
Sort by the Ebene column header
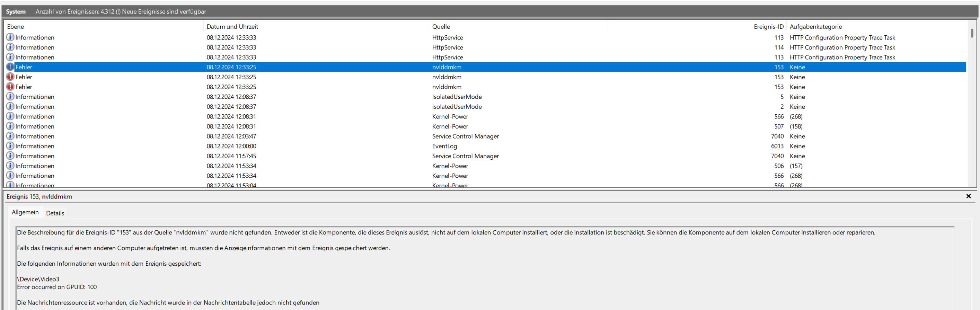16,27
